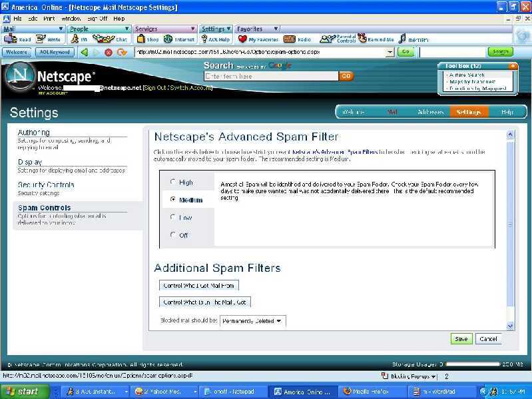Click the Cancel button
The height and width of the screenshot is (399, 532).
[488, 339]
